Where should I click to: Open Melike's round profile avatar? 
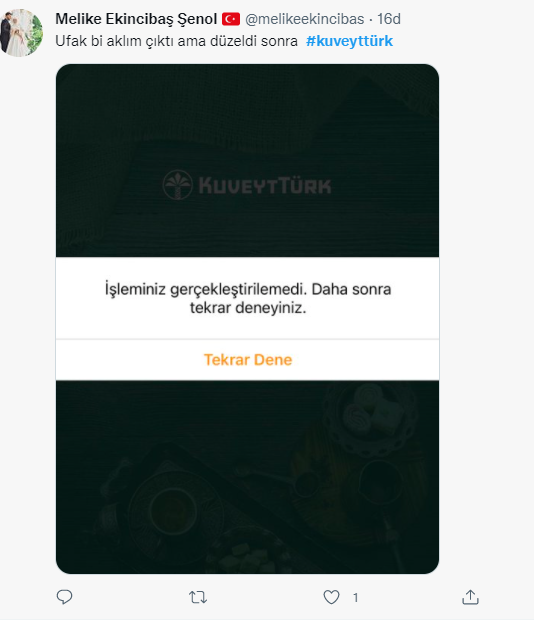(x=21, y=32)
